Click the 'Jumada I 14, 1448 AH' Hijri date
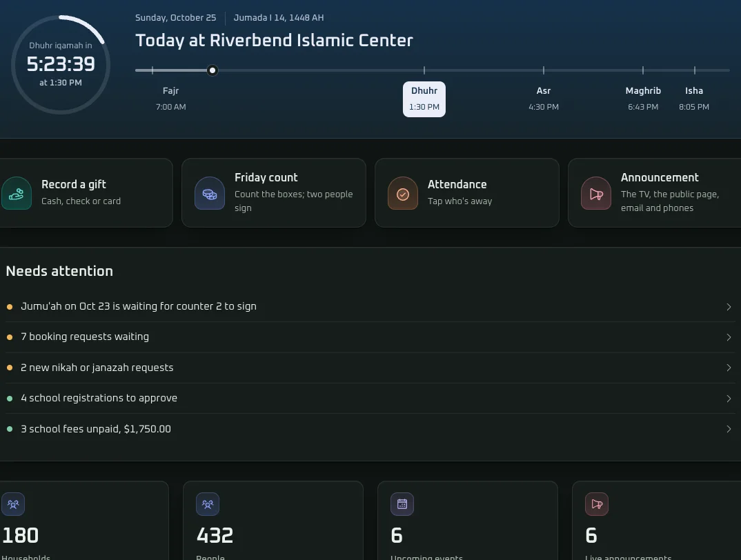Image resolution: width=741 pixels, height=560 pixels. 279,17
